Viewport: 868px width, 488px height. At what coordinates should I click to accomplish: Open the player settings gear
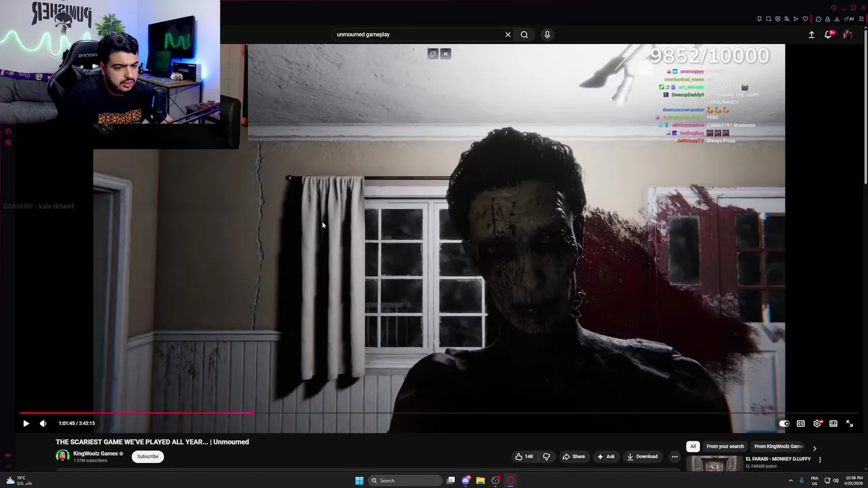[817, 424]
